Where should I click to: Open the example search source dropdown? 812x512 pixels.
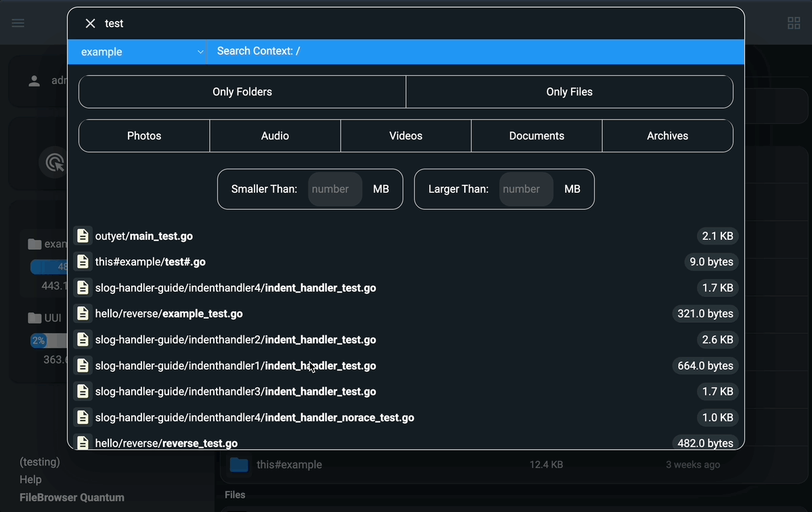(x=137, y=51)
